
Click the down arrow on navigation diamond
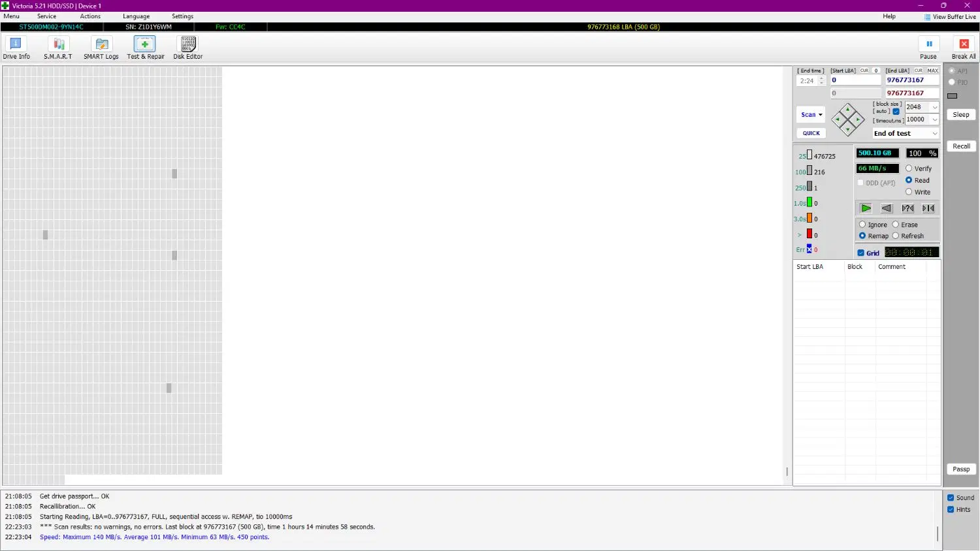[x=847, y=129]
